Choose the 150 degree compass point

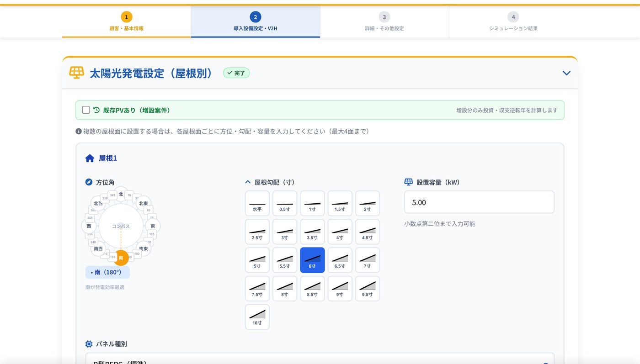(137, 253)
